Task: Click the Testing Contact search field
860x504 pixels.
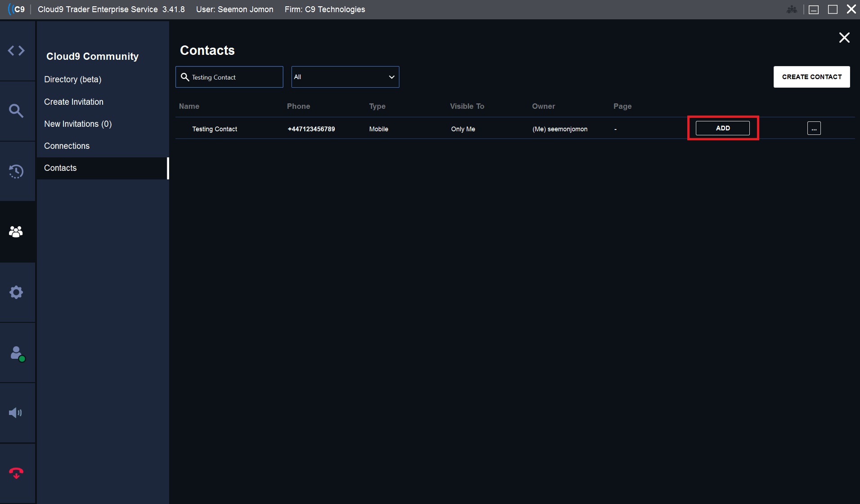Action: click(x=229, y=77)
